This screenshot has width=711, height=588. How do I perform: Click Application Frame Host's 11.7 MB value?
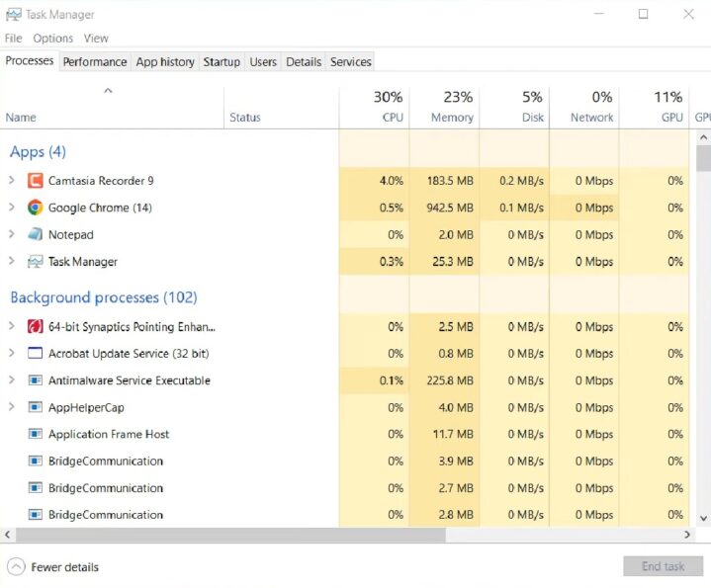click(453, 435)
